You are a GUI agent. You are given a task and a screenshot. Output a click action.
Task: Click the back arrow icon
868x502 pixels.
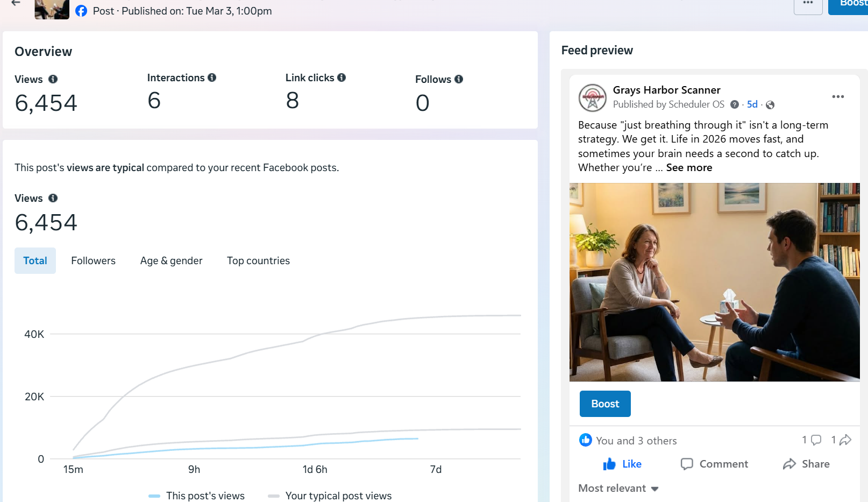coord(16,3)
